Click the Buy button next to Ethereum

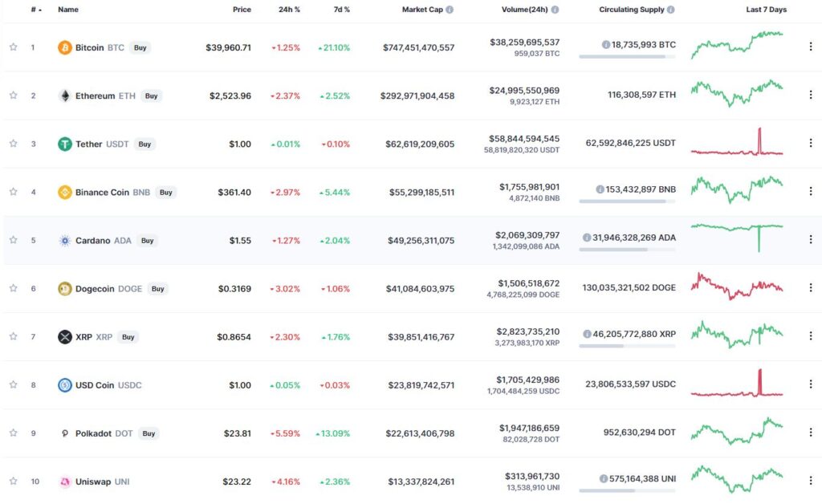(x=151, y=96)
